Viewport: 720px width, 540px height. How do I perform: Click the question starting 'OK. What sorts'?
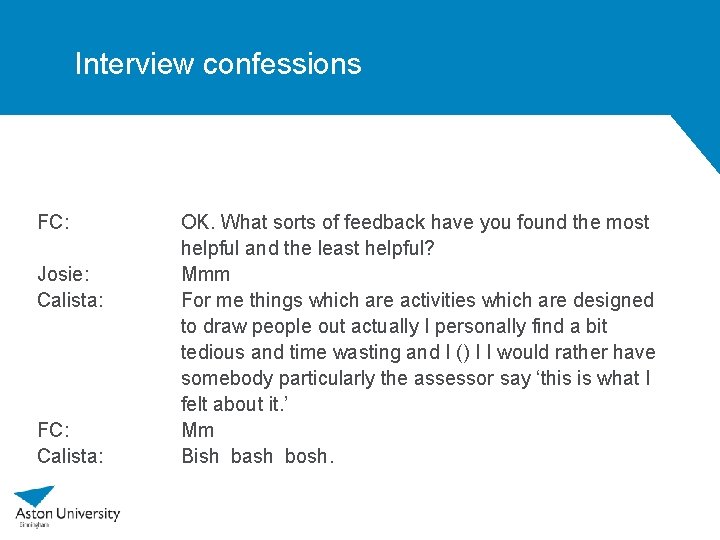coord(415,222)
